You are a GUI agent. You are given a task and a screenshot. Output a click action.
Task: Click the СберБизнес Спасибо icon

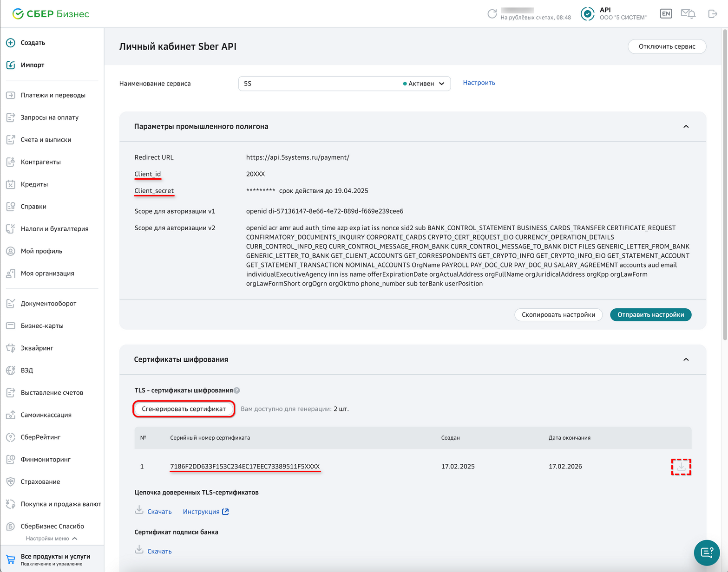(x=11, y=526)
